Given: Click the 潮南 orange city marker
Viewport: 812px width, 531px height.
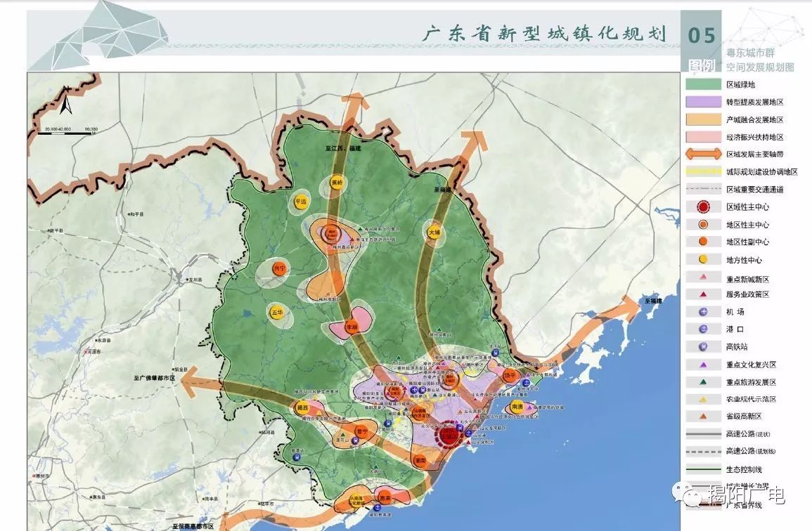Looking at the screenshot, I should point(420,460).
